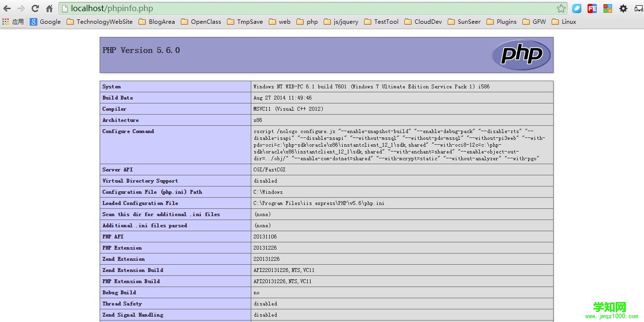Expand the TechnologyWebSite bookmark folder
The image size is (644, 322).
(100, 21)
